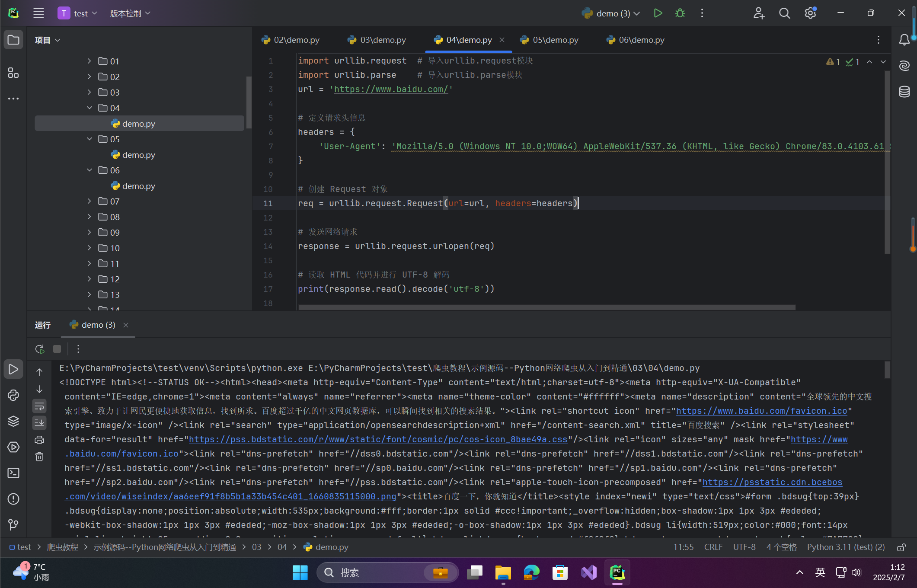The image size is (917, 588).
Task: Click the Debug bug icon
Action: click(680, 13)
